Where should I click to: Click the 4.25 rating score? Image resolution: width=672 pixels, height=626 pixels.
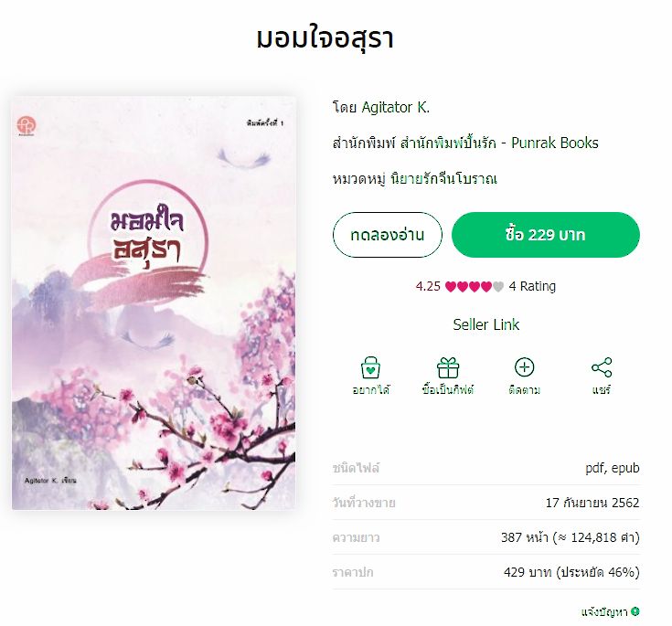pos(428,286)
